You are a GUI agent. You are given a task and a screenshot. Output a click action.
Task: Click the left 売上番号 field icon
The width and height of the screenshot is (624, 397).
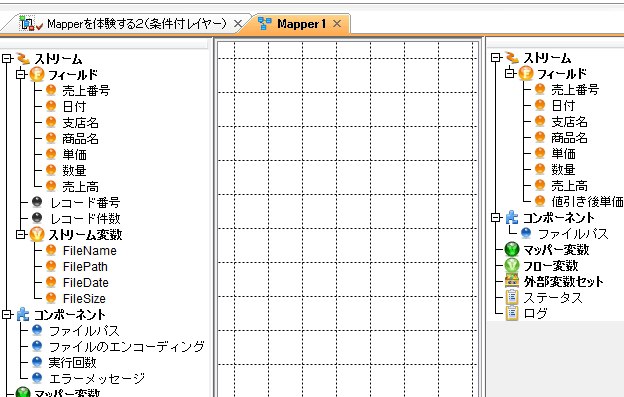coord(51,90)
